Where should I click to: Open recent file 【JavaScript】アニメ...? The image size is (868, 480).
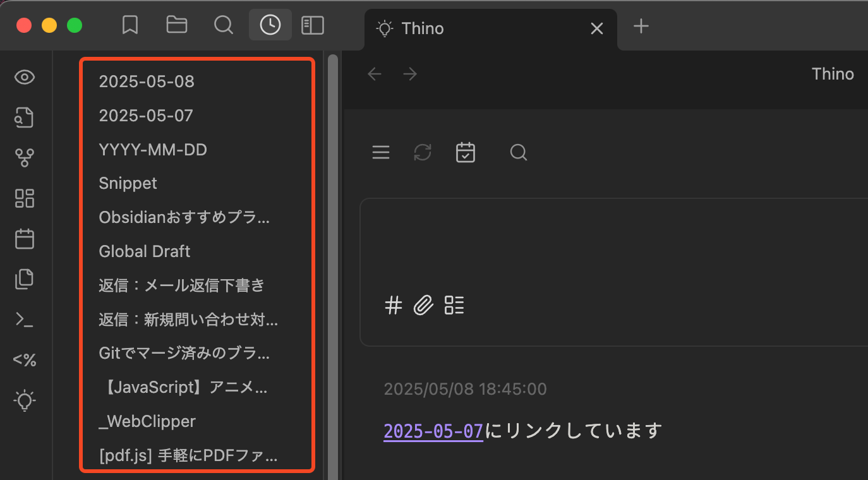click(183, 387)
